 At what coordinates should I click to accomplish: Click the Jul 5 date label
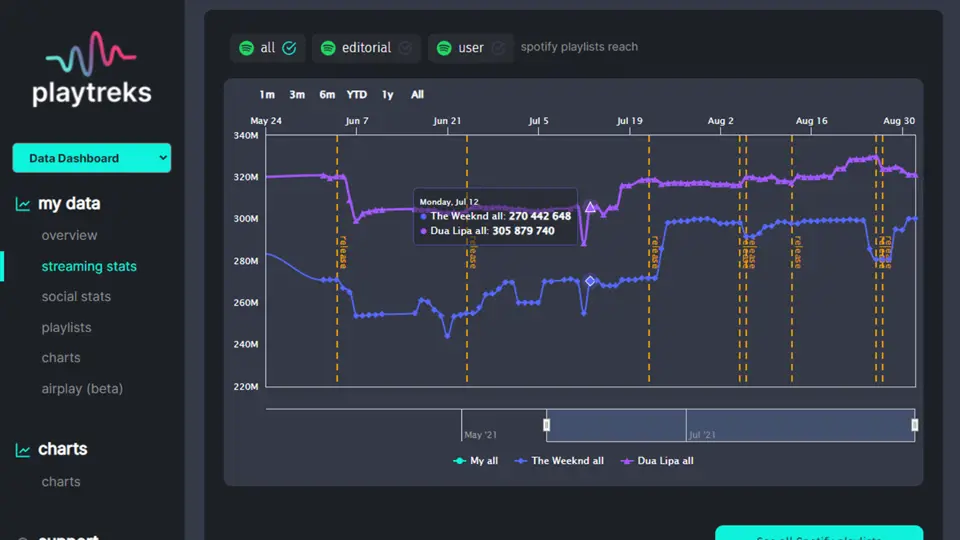[539, 121]
